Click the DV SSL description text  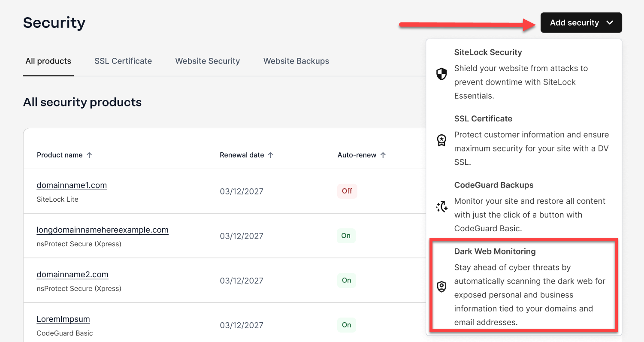click(532, 148)
